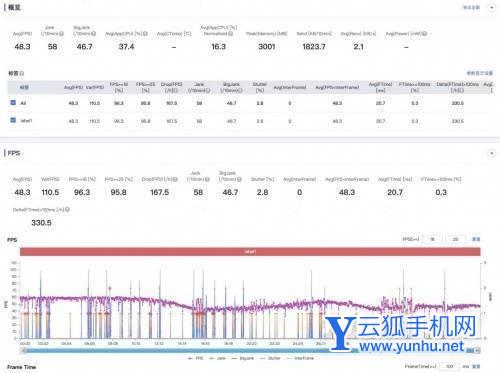The image size is (500, 373).
Task: Toggle the All row checkbox
Action: click(x=13, y=103)
